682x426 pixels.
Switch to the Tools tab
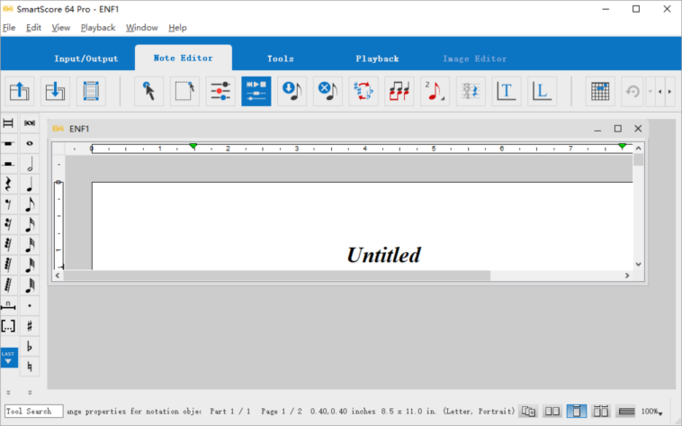pos(280,59)
